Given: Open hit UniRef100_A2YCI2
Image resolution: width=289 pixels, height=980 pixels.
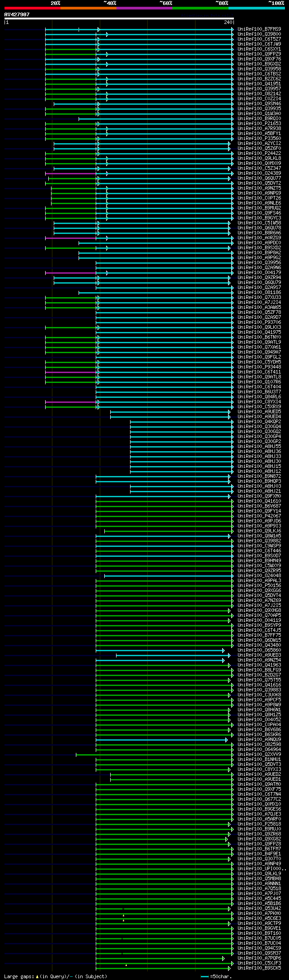Looking at the screenshot, I should 259,143.
